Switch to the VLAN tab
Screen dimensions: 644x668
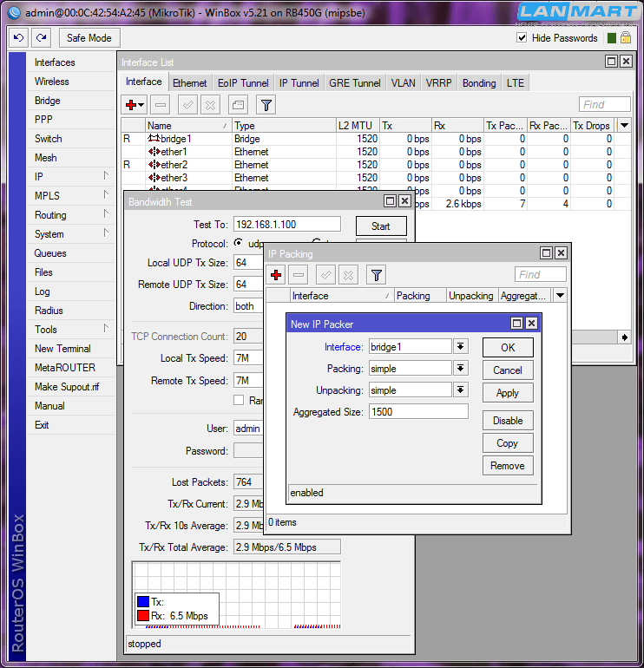pyautogui.click(x=404, y=83)
